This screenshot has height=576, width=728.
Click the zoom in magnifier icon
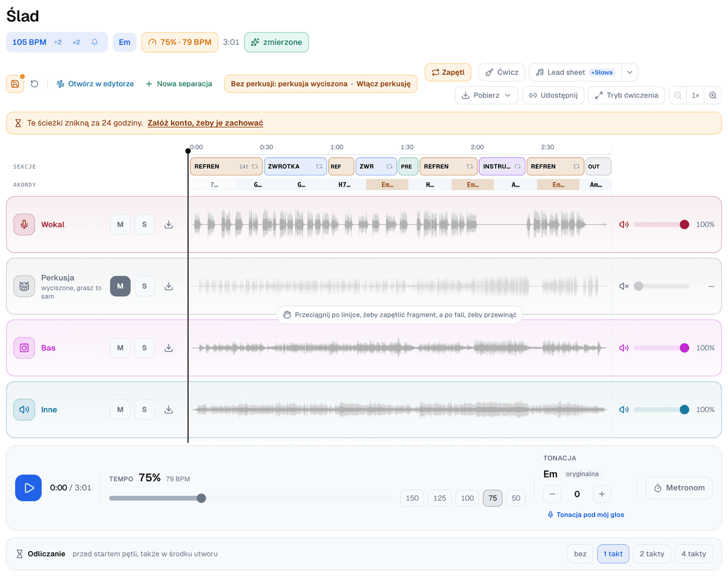pos(713,95)
